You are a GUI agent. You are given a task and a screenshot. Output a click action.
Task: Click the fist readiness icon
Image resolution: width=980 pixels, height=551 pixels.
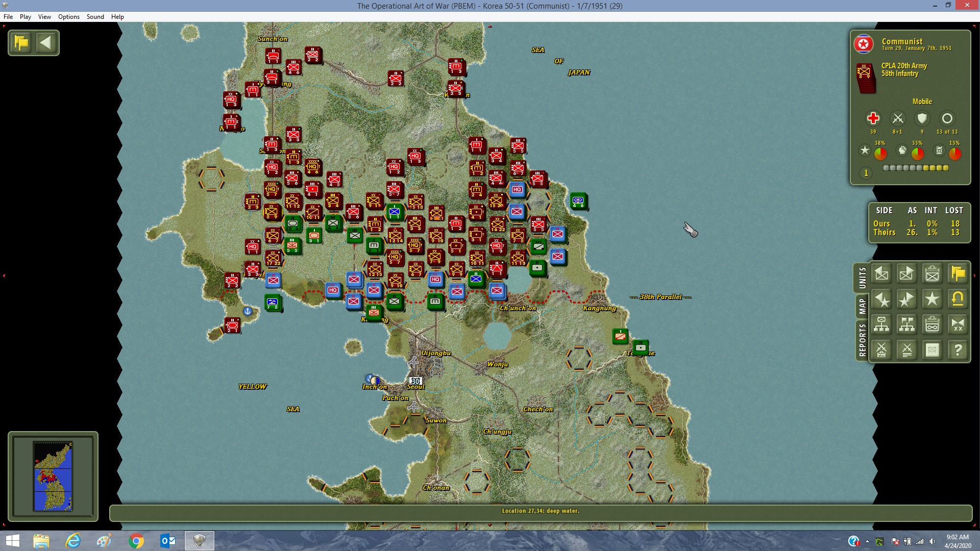902,151
